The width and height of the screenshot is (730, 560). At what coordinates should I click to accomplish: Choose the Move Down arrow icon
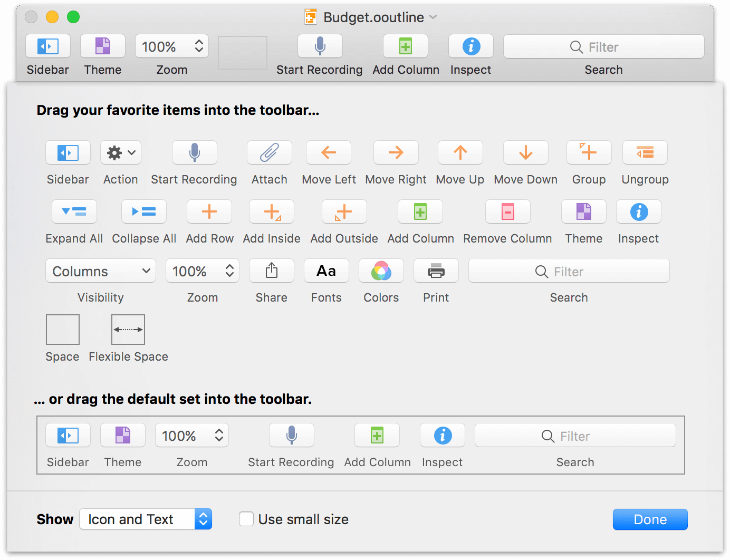(x=526, y=153)
